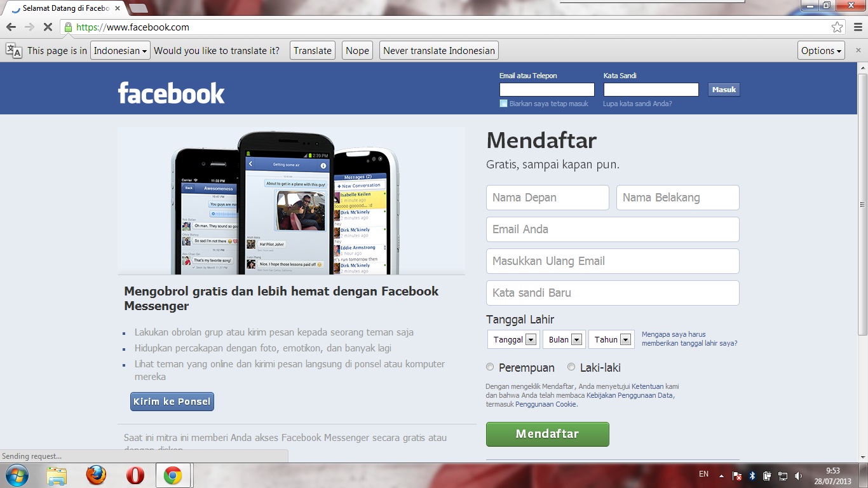Enable the 'Biarkan saya tetap masuk' checkbox
868x488 pixels.
pyautogui.click(x=503, y=103)
